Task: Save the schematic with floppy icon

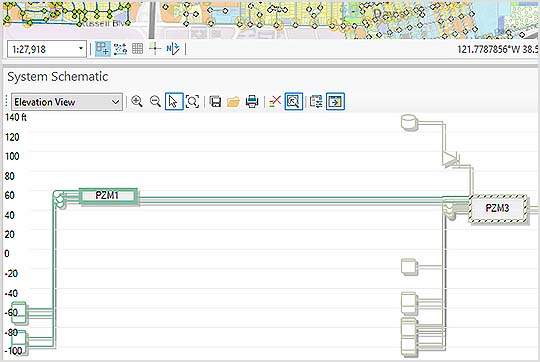Action: point(216,102)
